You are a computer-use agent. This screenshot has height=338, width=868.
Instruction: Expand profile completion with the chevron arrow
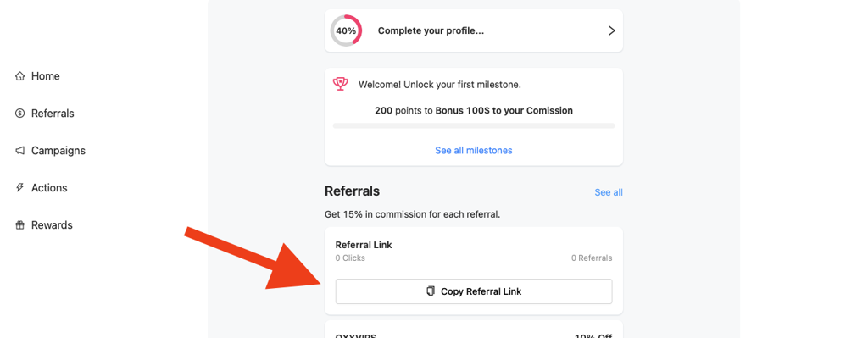[x=612, y=30]
